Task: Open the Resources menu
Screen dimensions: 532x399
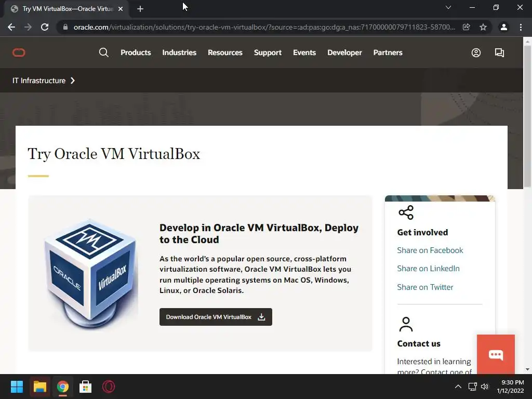Action: pyautogui.click(x=225, y=52)
